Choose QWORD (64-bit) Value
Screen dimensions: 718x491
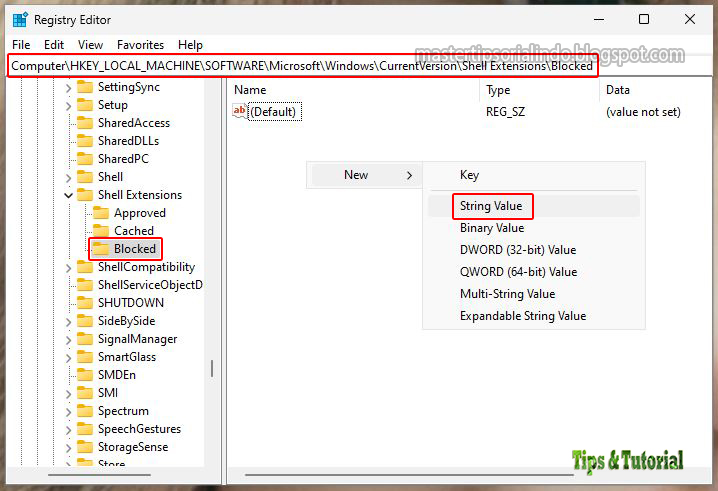point(533,272)
